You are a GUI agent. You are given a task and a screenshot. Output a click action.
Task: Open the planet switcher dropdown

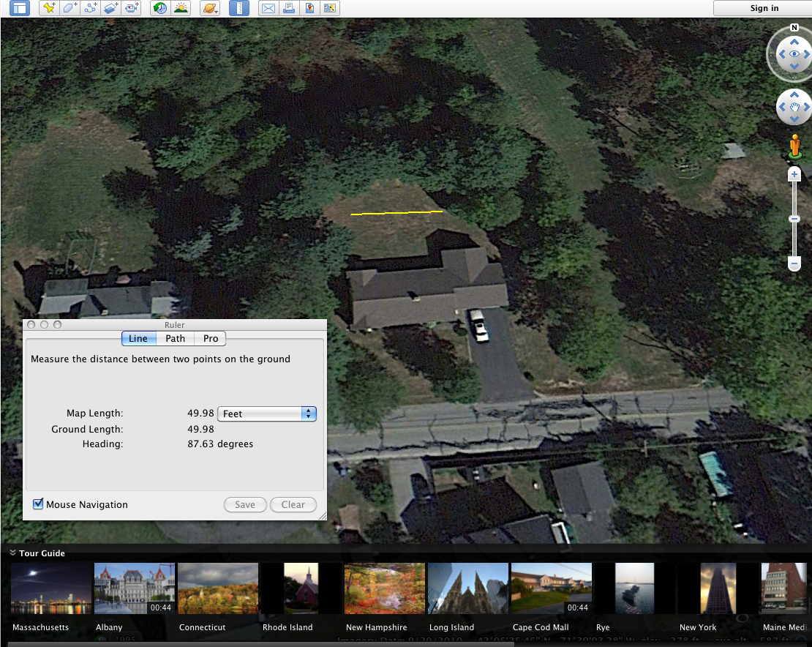210,8
